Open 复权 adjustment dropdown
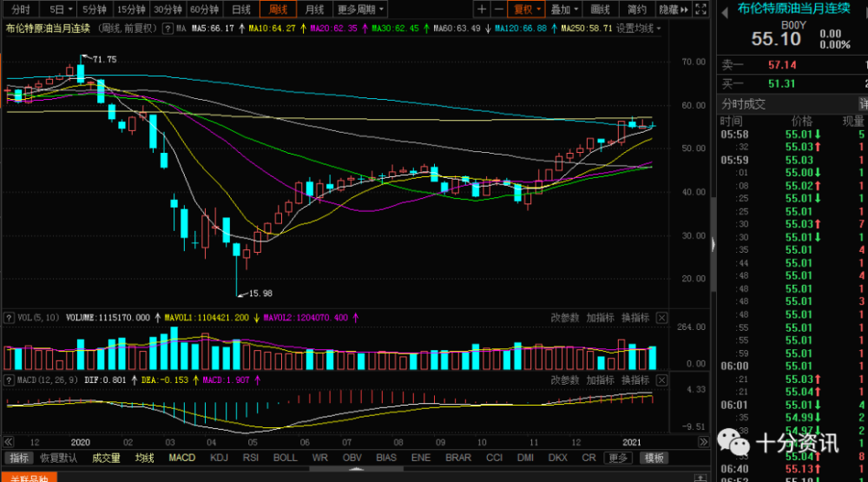This screenshot has height=482, width=868. point(527,10)
